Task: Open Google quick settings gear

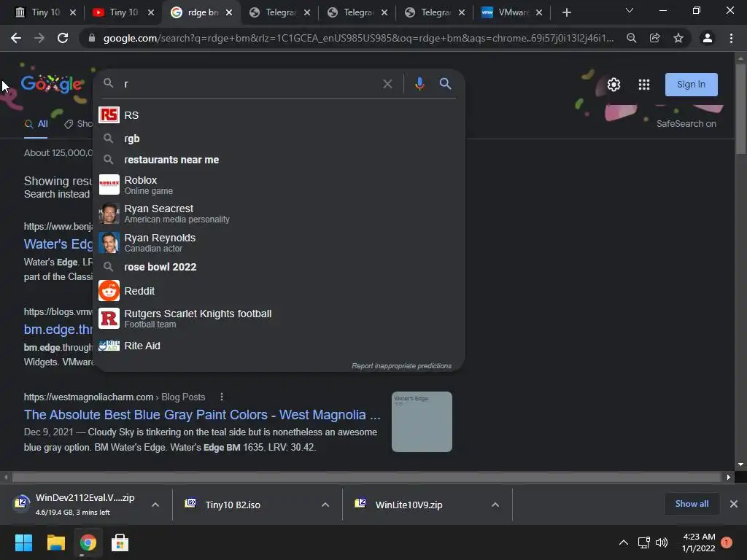Action: coord(614,85)
